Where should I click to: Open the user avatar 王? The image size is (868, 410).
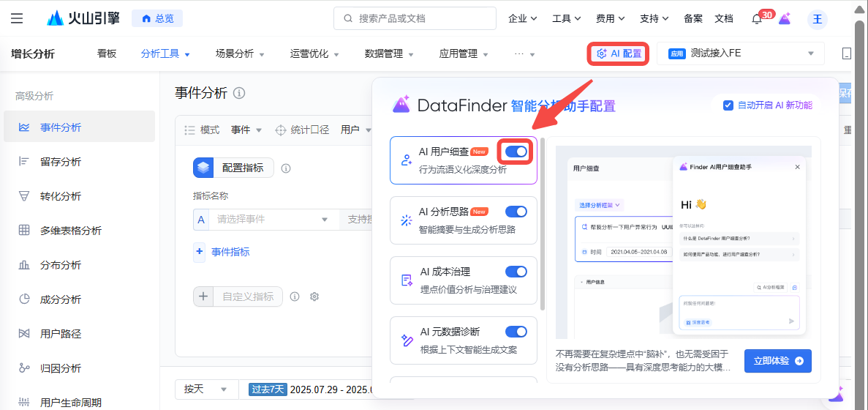817,19
